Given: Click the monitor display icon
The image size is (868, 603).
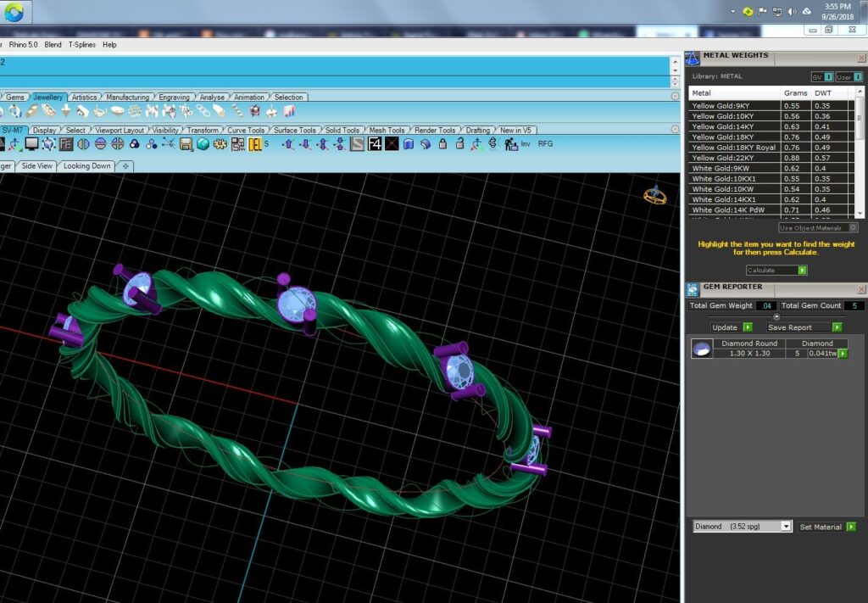Looking at the screenshot, I should click(31, 144).
